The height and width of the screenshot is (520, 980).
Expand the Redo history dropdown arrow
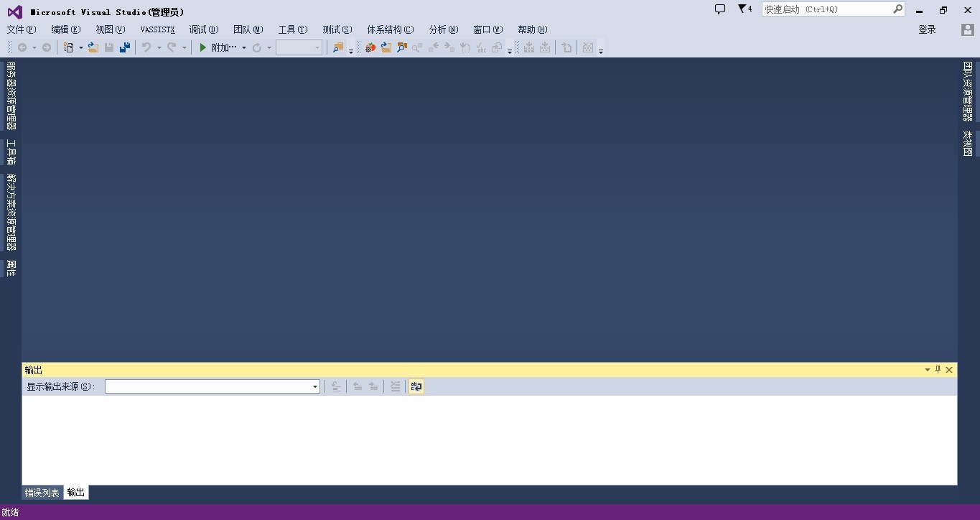[184, 47]
